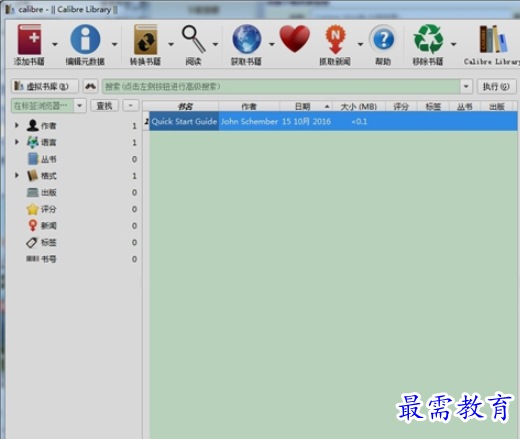Select the News pin icon
This screenshot has width=520, height=439.
(33, 225)
